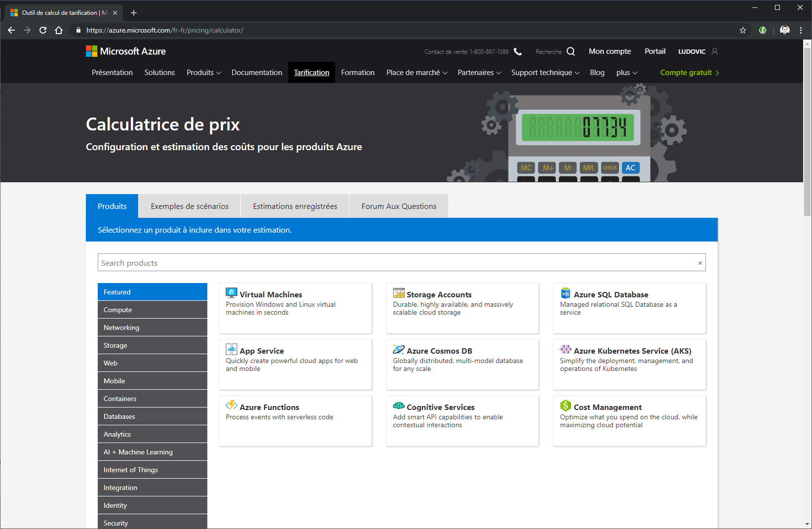812x529 pixels.
Task: Reload the page with the refresh icon
Action: click(x=43, y=30)
